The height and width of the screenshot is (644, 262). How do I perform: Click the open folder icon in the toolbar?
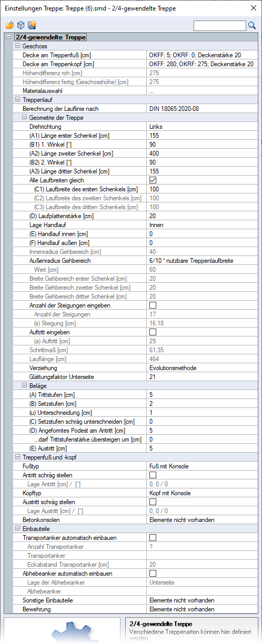(x=9, y=25)
